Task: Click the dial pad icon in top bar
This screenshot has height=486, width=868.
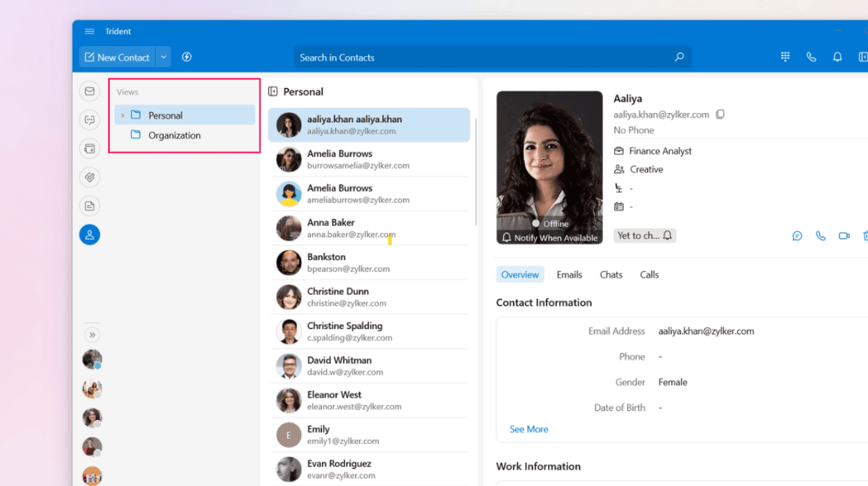Action: (785, 57)
